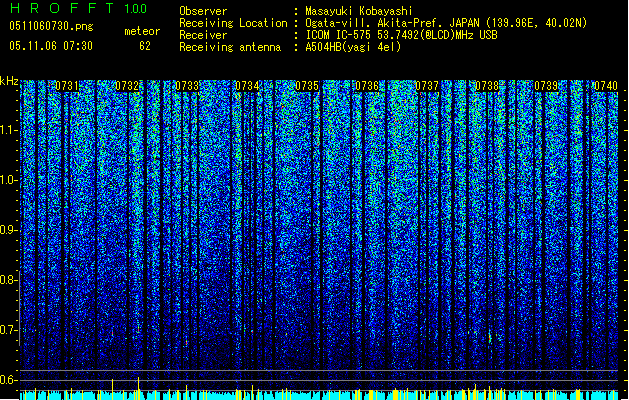The image size is (629, 400).
Task: Select the ICOM IC-575 receiver text
Action: pos(401,35)
